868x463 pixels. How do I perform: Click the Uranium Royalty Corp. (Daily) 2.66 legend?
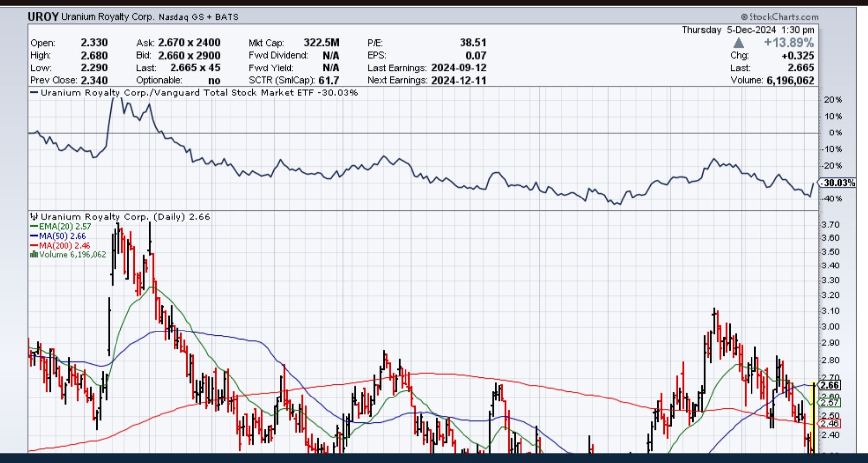coord(120,217)
